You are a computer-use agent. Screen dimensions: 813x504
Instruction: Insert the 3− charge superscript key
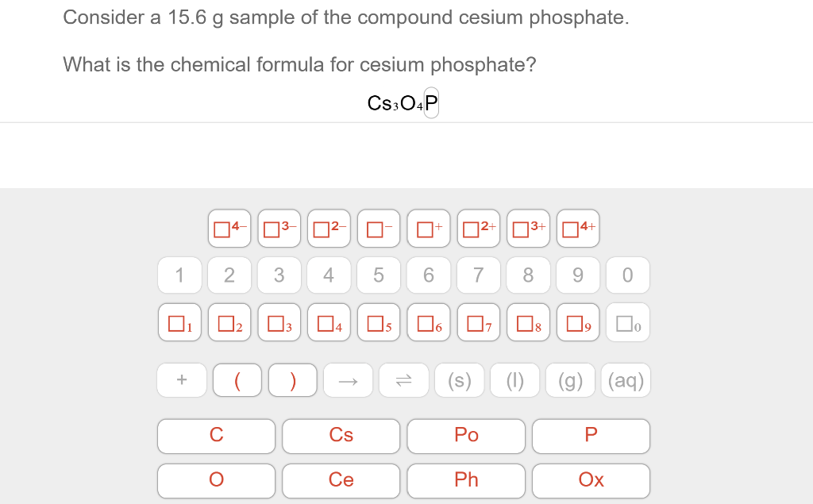point(279,228)
